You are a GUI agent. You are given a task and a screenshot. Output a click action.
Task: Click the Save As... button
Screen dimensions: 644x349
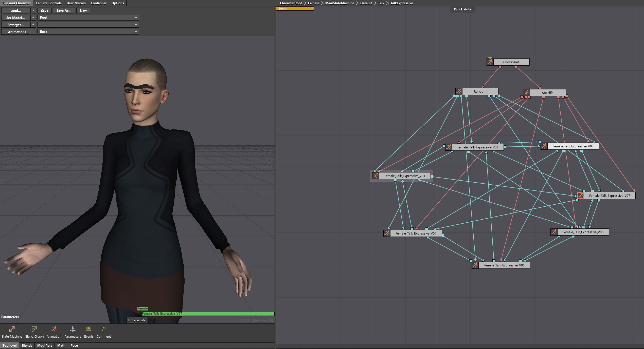pos(64,11)
